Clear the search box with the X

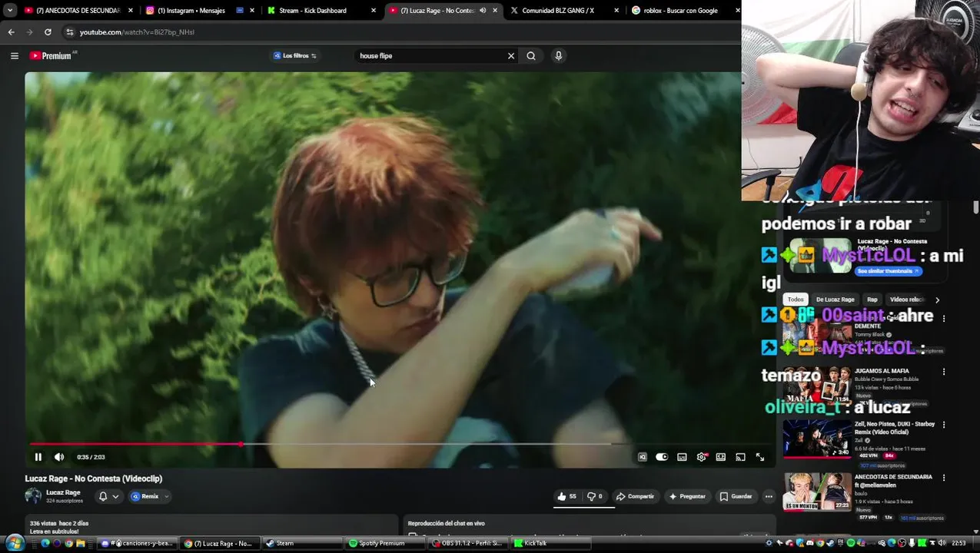point(510,55)
